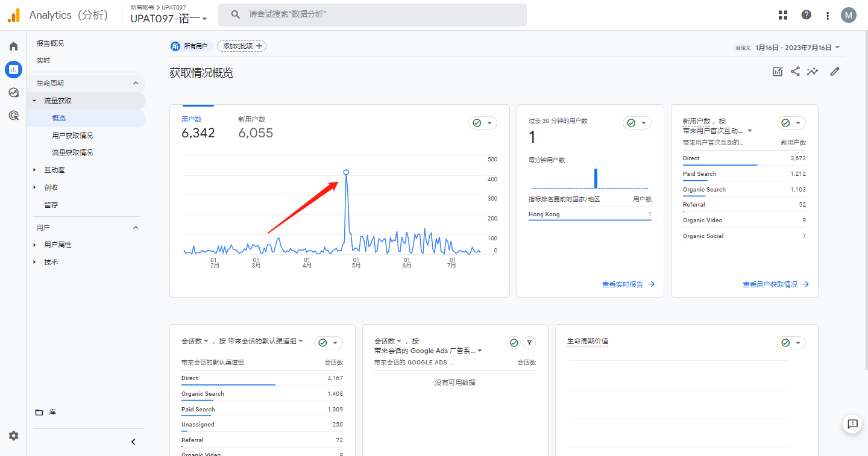
Task: Open User acquisition report in sidebar
Action: click(72, 136)
